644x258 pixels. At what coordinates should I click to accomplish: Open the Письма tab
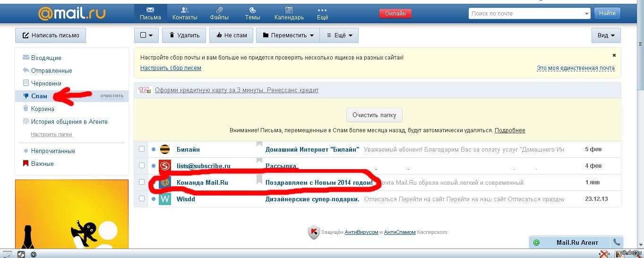(x=150, y=14)
